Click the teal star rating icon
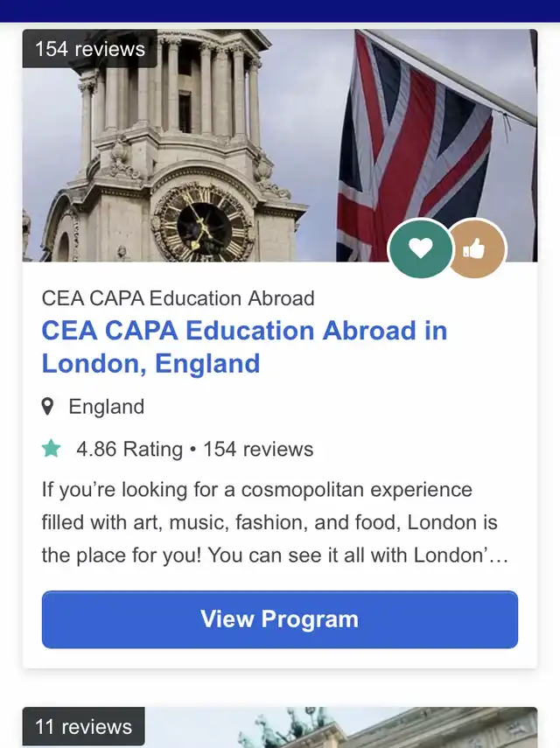 52,449
